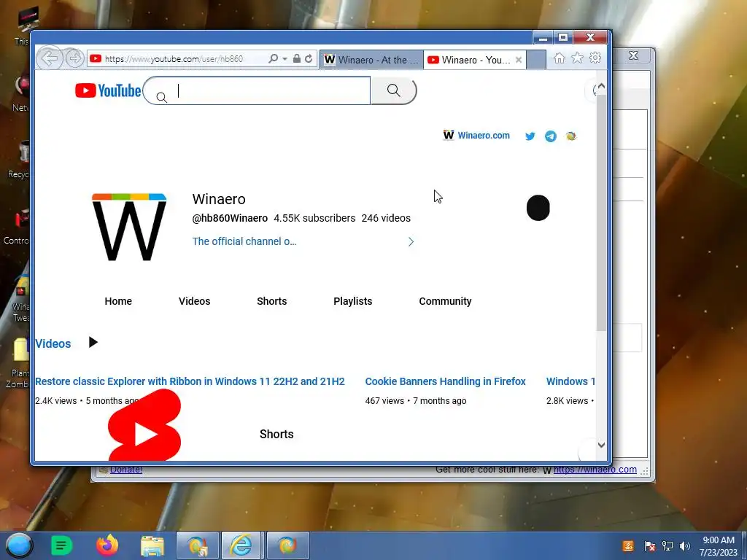
Task: Open the Edge-style taskbar icon after IE
Action: (287, 545)
